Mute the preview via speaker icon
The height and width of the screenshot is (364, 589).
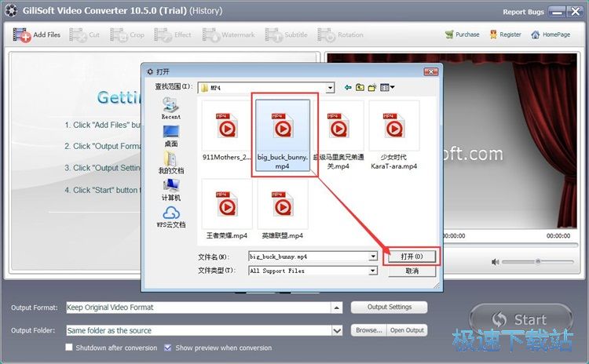coord(495,262)
